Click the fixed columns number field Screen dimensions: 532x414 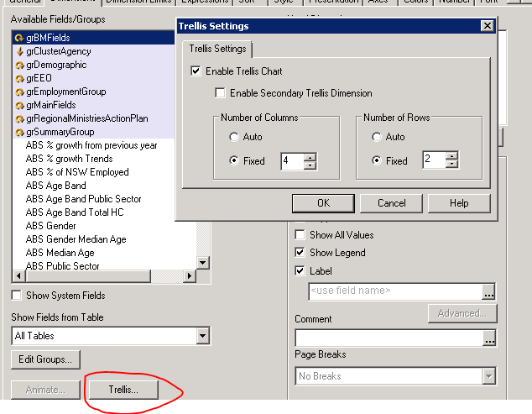[293, 161]
